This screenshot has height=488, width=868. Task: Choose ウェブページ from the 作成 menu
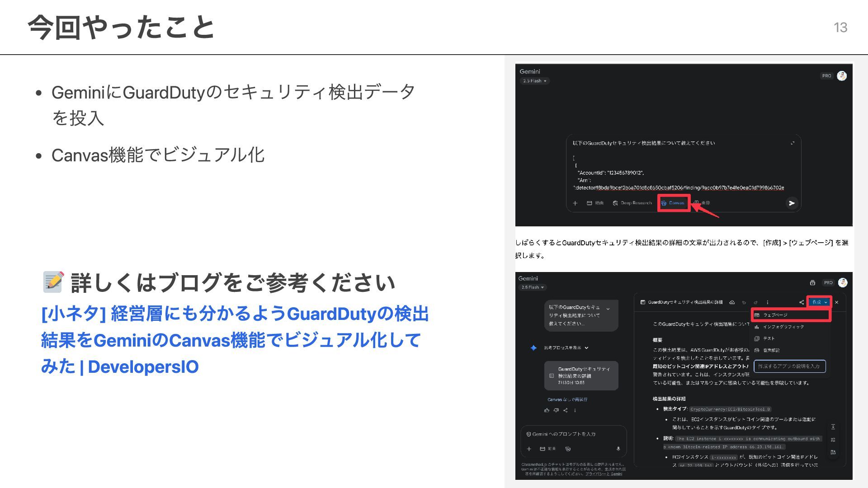coord(791,315)
